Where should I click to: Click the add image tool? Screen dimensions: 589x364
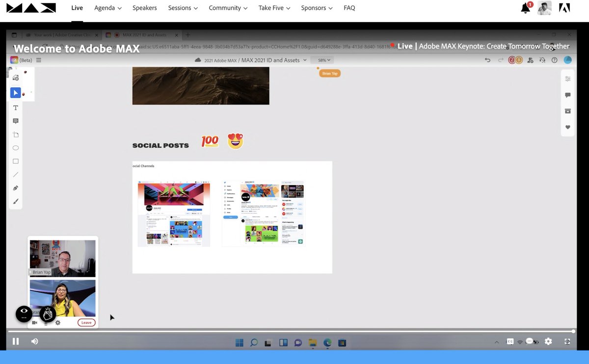[16, 78]
